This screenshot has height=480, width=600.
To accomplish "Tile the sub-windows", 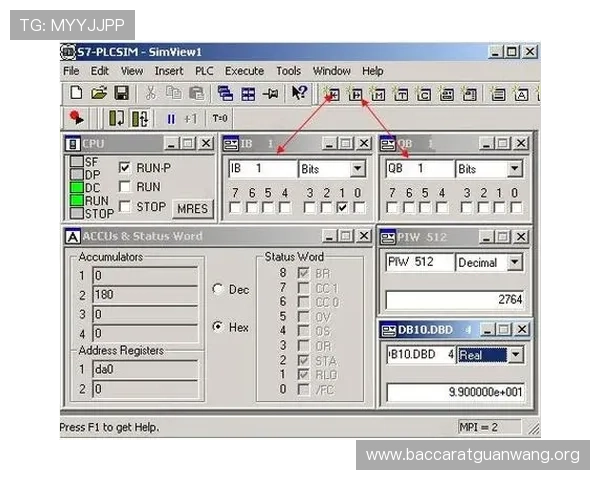I will pos(248,94).
